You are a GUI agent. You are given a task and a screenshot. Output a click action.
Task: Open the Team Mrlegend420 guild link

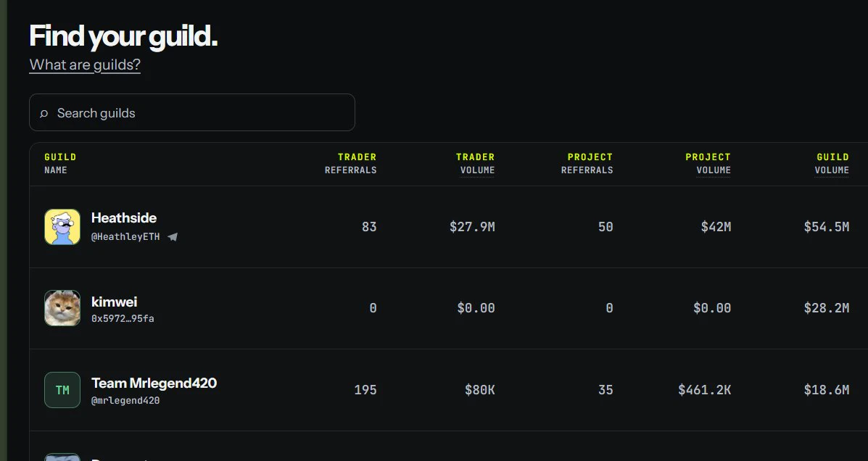pos(154,383)
